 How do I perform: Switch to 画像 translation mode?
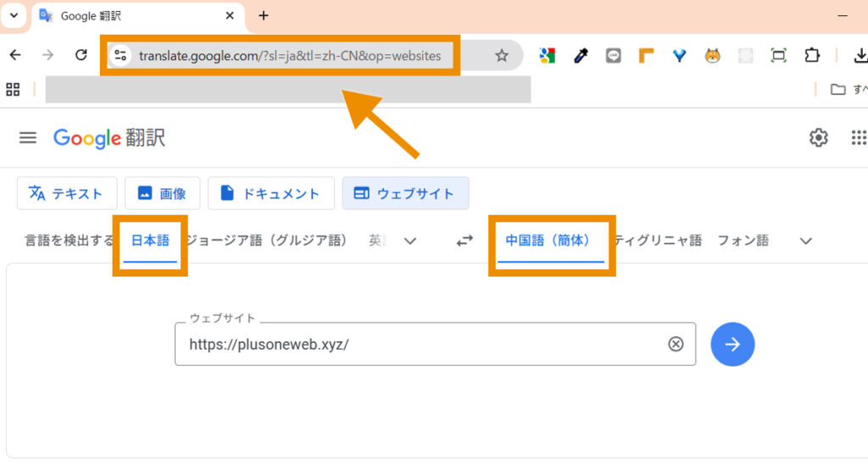(162, 193)
